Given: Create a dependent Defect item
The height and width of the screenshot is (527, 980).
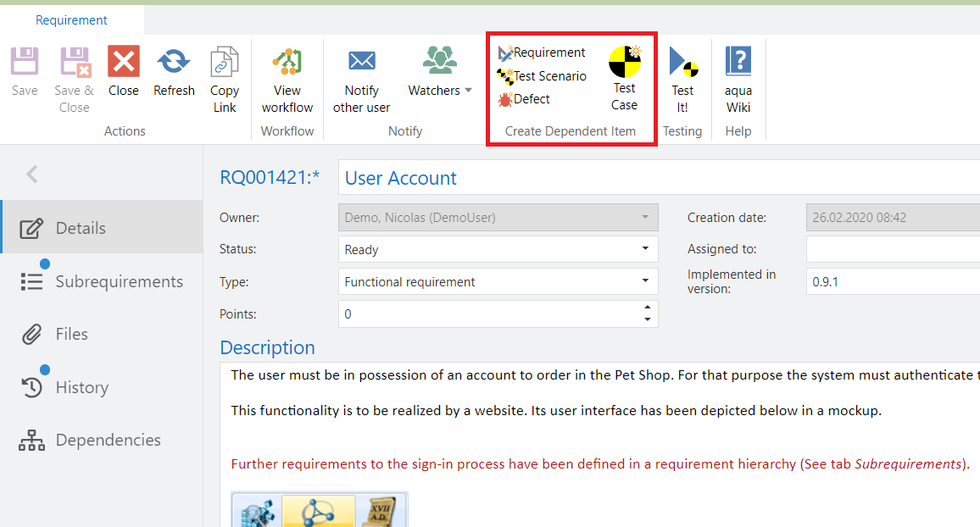Looking at the screenshot, I should (524, 99).
